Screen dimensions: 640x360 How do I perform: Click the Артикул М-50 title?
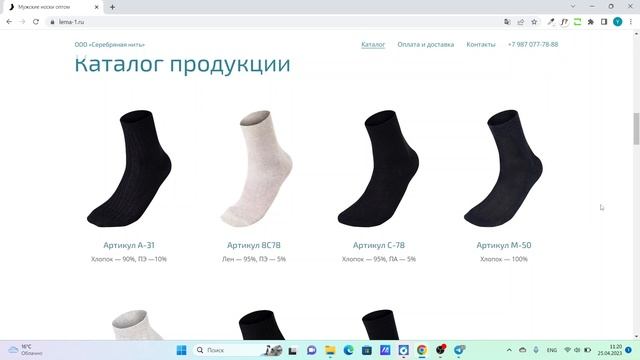point(504,245)
